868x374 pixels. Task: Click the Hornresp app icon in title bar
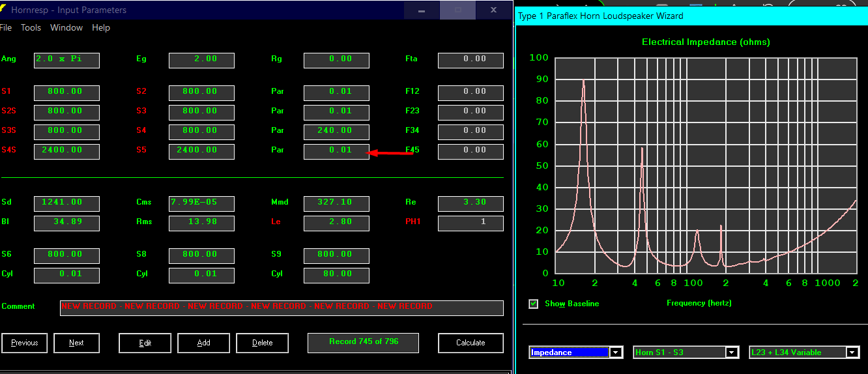3,10
